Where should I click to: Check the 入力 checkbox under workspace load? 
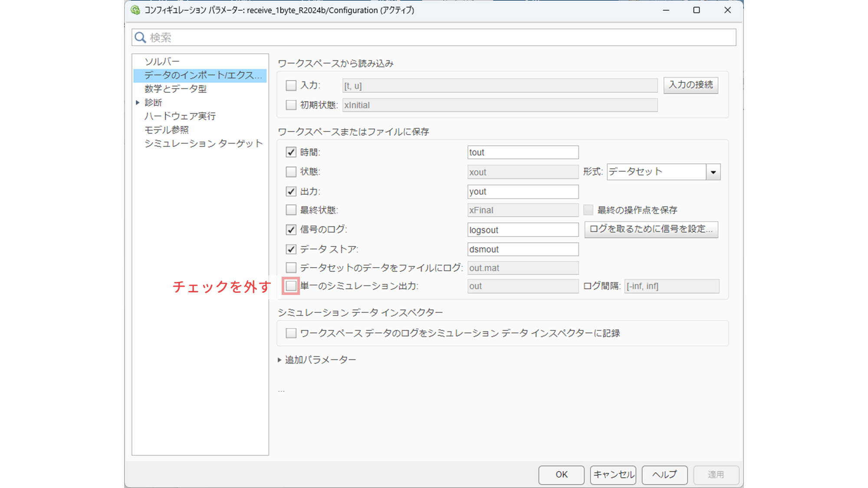291,85
